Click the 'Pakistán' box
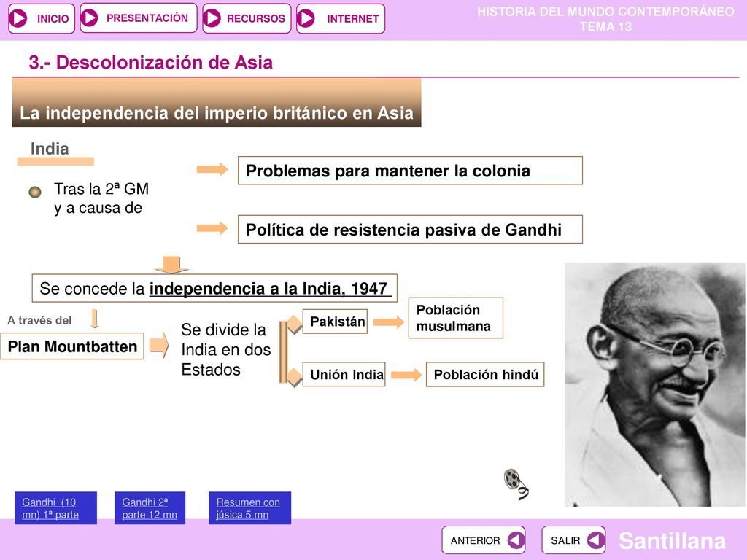 tap(335, 322)
